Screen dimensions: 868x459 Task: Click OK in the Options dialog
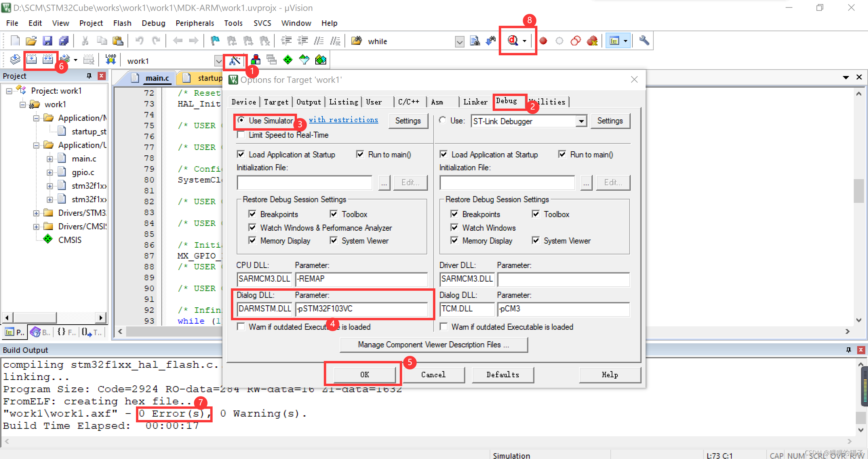[x=364, y=375]
